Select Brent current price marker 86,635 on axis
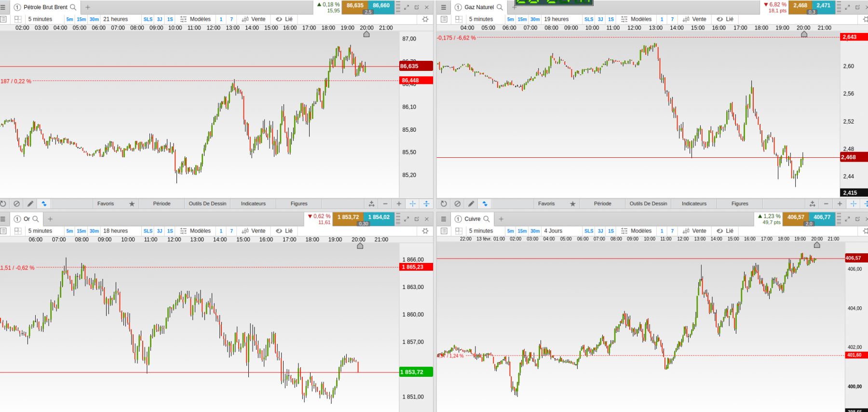 tap(416, 66)
